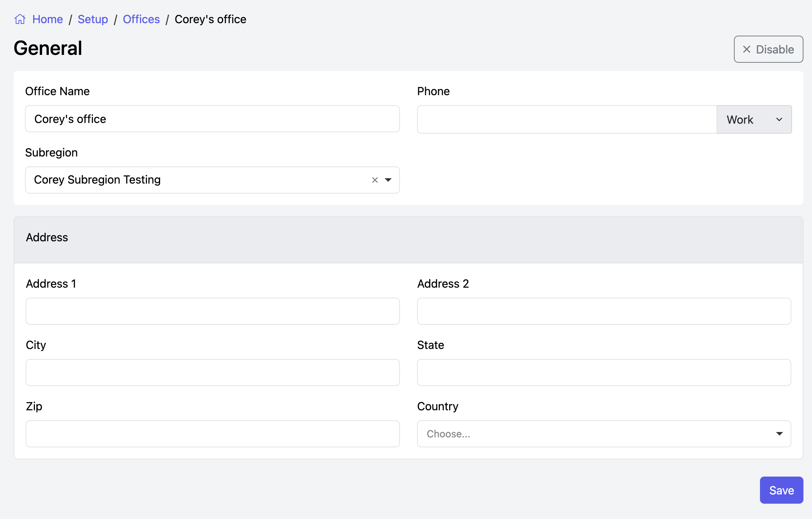
Task: Click the X icon on Disable button
Action: tap(746, 49)
